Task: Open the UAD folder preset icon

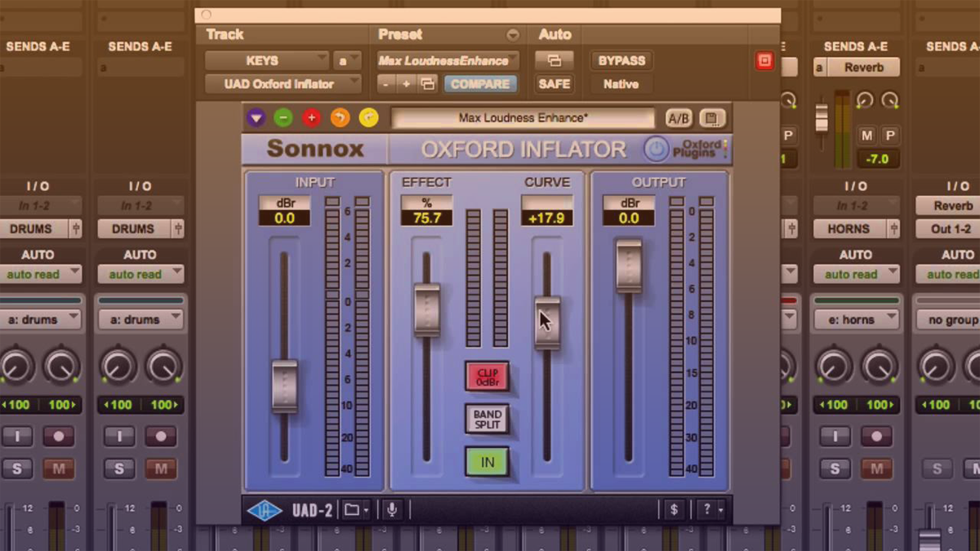Action: [351, 510]
